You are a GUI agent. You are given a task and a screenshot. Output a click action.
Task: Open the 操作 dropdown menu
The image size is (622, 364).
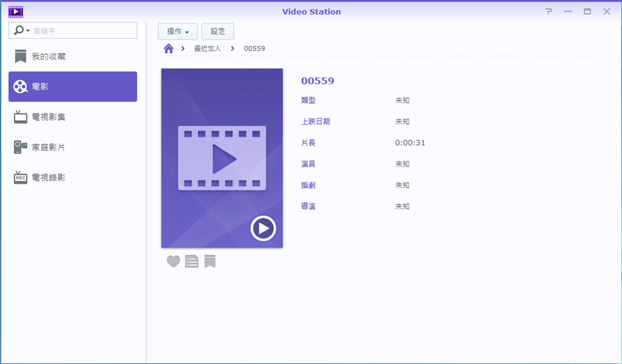point(178,32)
